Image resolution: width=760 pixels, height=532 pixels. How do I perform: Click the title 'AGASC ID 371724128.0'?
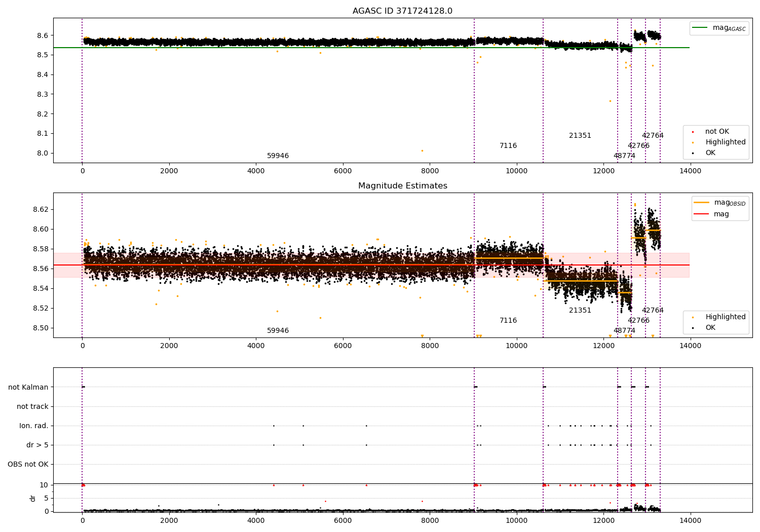point(402,11)
